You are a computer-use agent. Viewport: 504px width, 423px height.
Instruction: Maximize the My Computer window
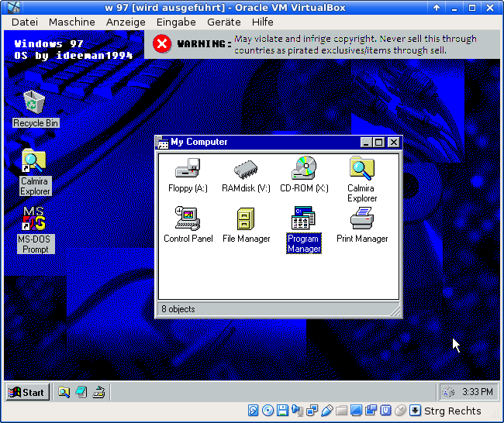pyautogui.click(x=379, y=143)
